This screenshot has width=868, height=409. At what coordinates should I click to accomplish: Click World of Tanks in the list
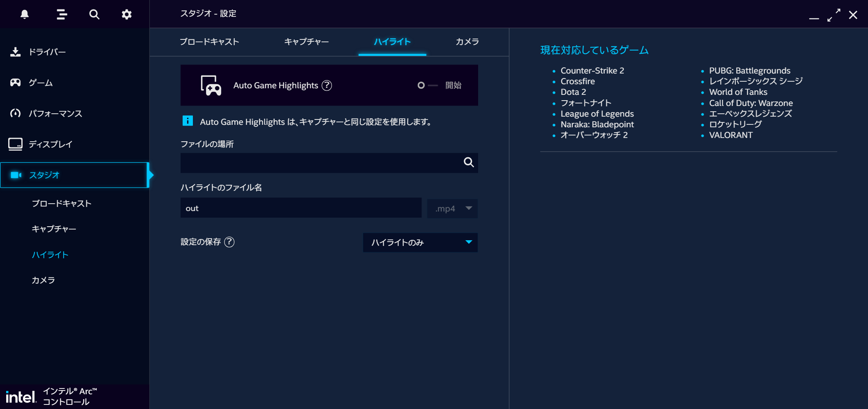click(x=738, y=92)
